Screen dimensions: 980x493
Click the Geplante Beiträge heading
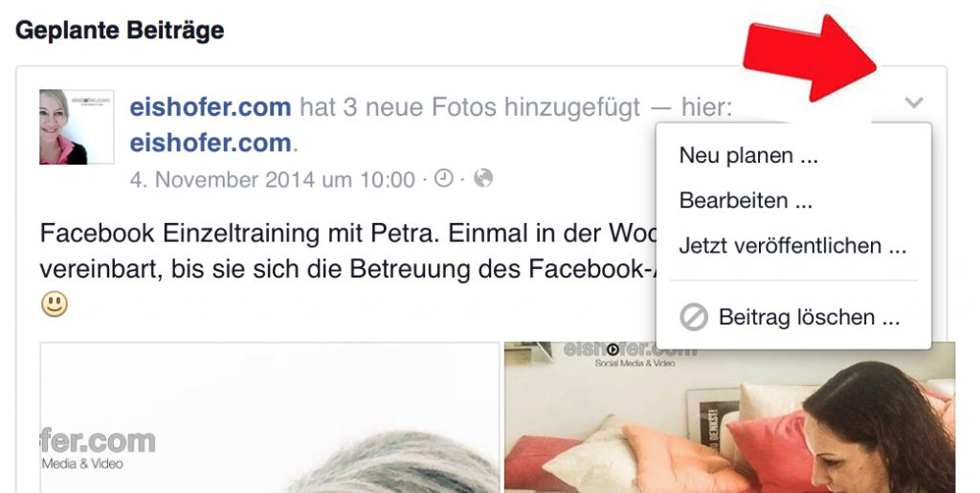tap(120, 30)
